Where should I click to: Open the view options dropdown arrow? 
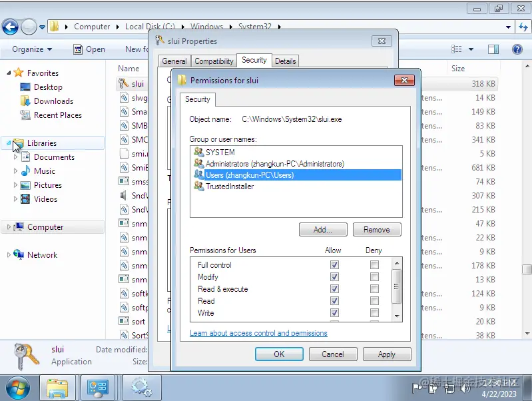tap(471, 49)
